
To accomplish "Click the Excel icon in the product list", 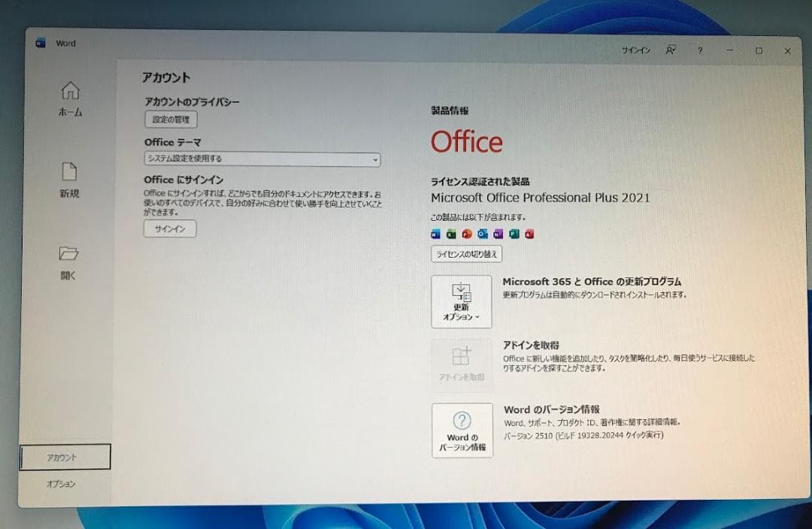I will pyautogui.click(x=451, y=234).
